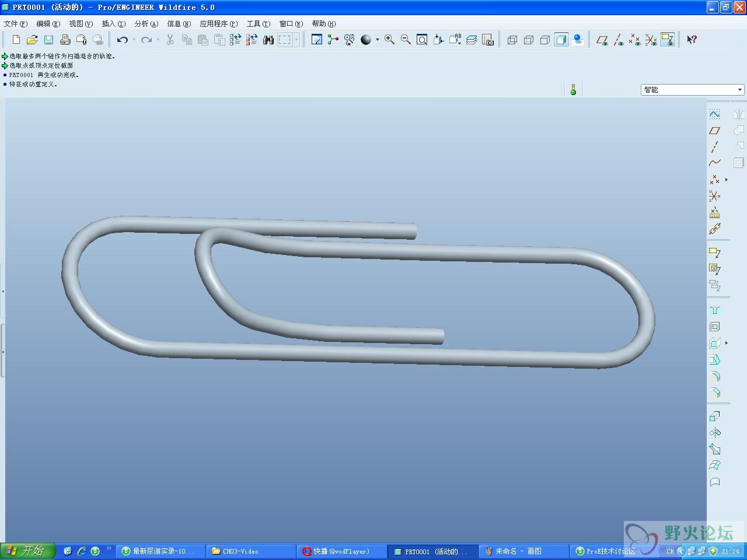Viewport: 747px width, 560px height.
Task: Select the Datum Axis tool in right toolbar
Action: click(715, 146)
